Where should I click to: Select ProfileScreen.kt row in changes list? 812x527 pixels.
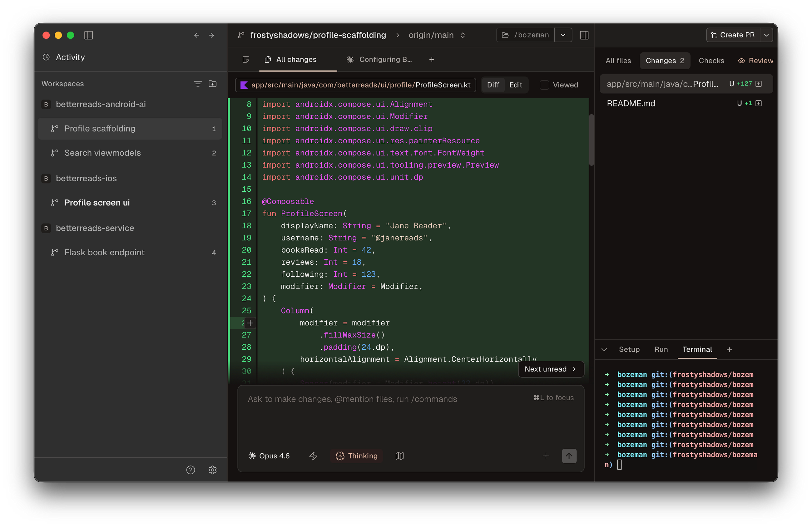tap(686, 84)
